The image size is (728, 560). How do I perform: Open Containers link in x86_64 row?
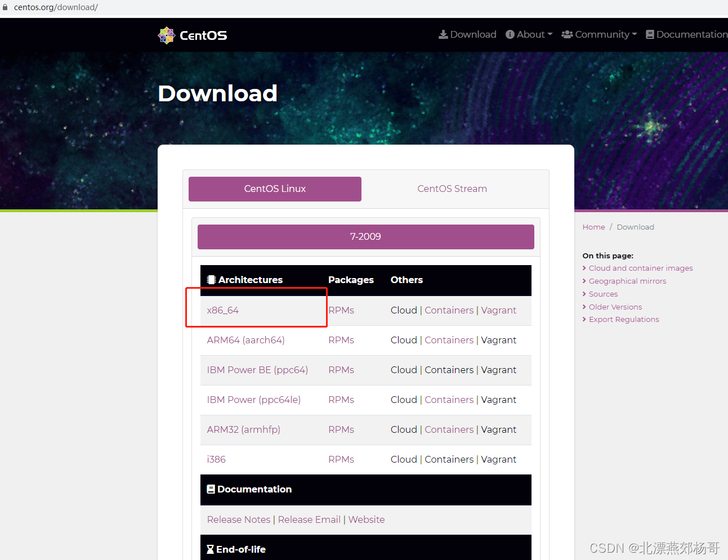(449, 310)
